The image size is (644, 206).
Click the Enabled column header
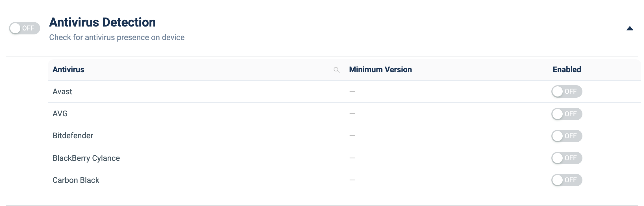[567, 70]
